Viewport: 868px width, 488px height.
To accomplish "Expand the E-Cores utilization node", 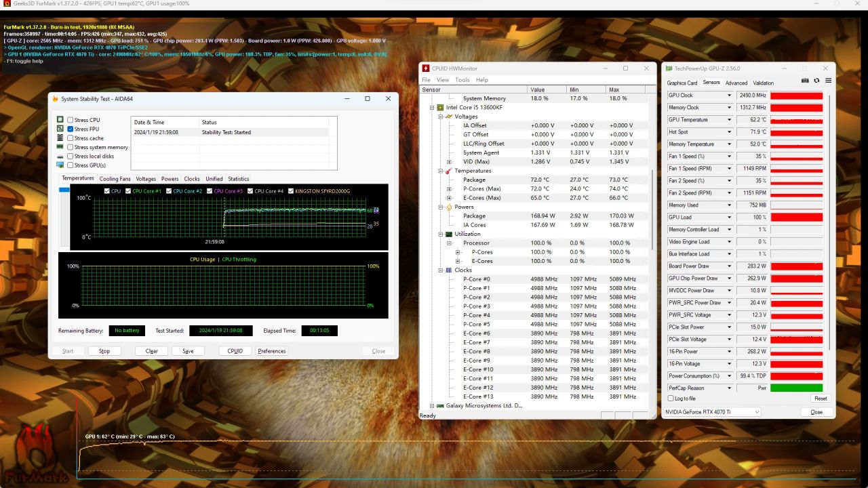I will (458, 261).
